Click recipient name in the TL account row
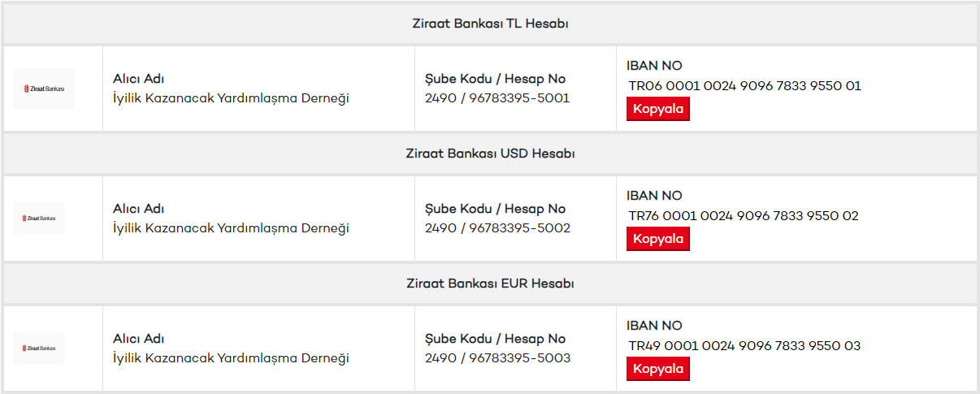The image size is (980, 394). point(231,98)
